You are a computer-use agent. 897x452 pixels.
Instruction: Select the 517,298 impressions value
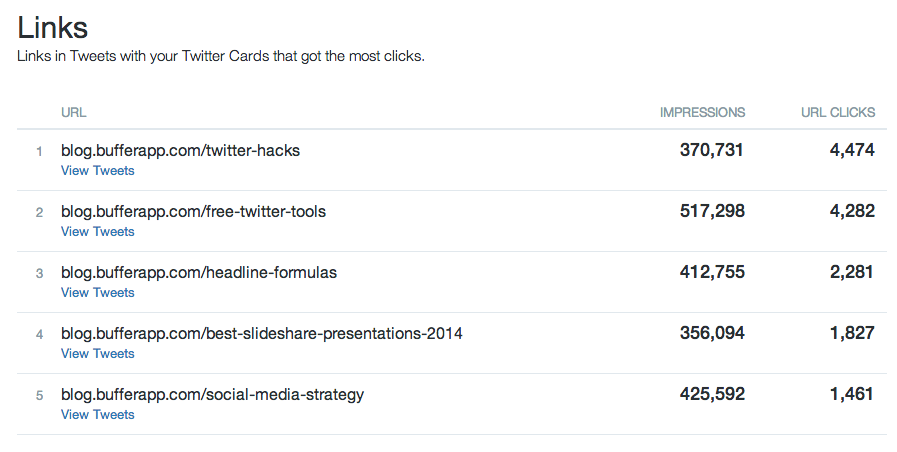712,211
